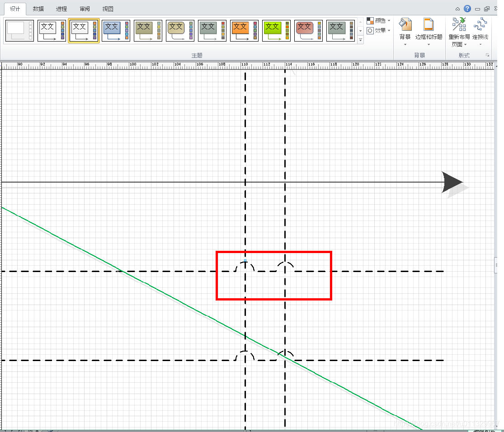Minimize the ribbon using the caret icon
Screen dimensions: 504x432
458,9
